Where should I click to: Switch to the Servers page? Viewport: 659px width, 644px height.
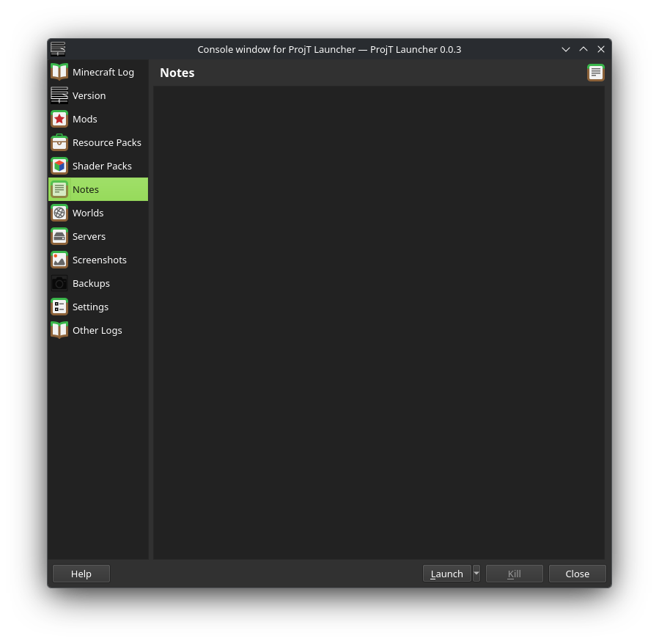coord(89,236)
